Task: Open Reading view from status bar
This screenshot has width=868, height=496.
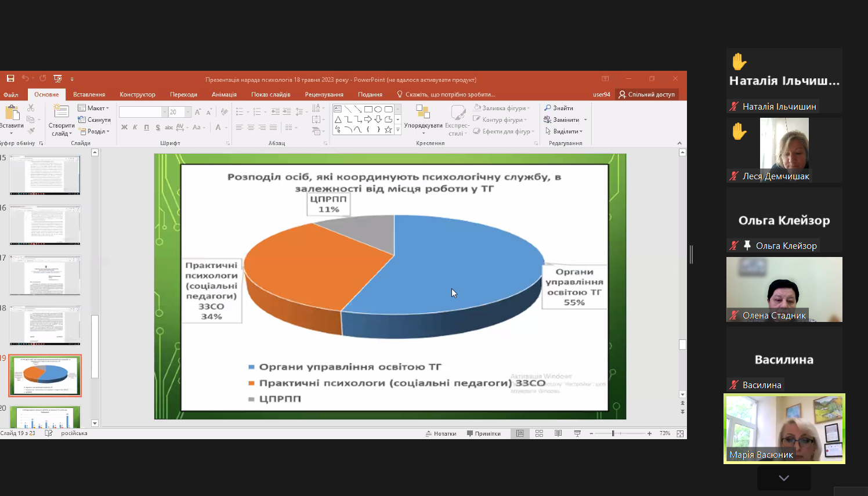Action: pos(558,433)
